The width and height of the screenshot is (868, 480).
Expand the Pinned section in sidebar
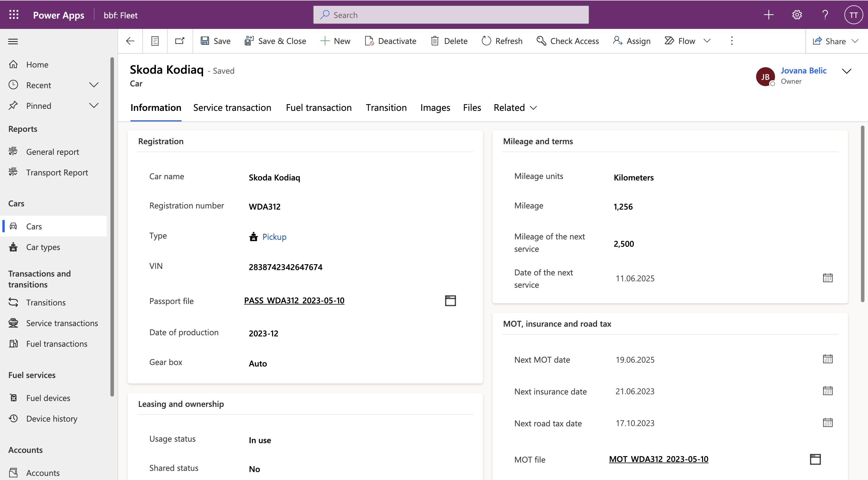point(94,106)
